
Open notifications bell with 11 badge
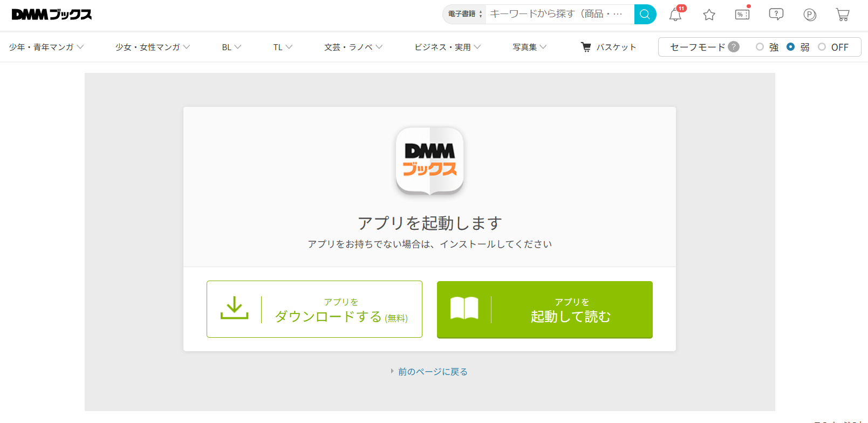pyautogui.click(x=675, y=15)
